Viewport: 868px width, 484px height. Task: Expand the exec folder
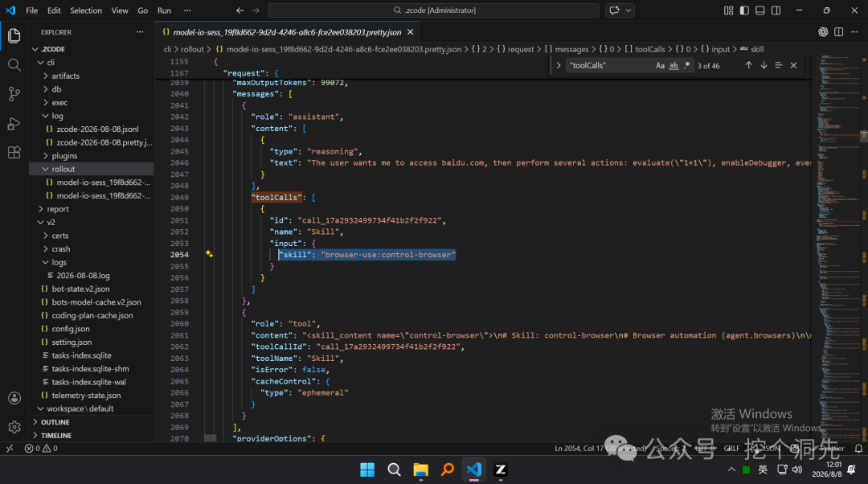pyautogui.click(x=45, y=102)
